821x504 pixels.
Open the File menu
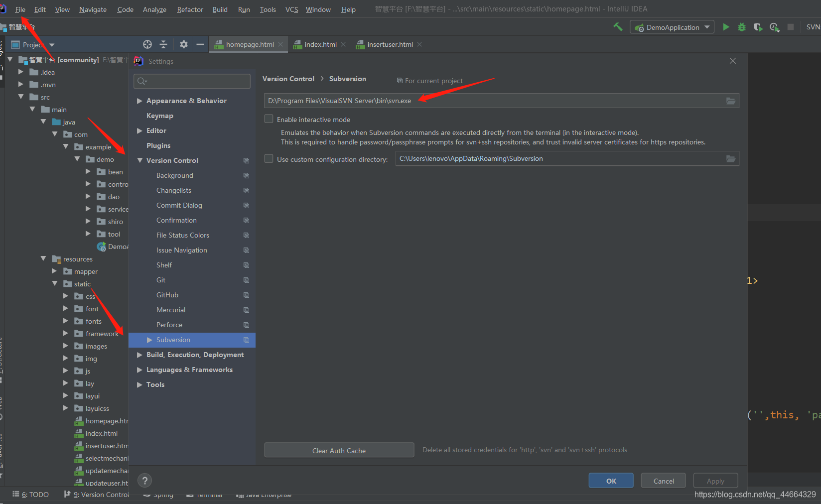(20, 9)
